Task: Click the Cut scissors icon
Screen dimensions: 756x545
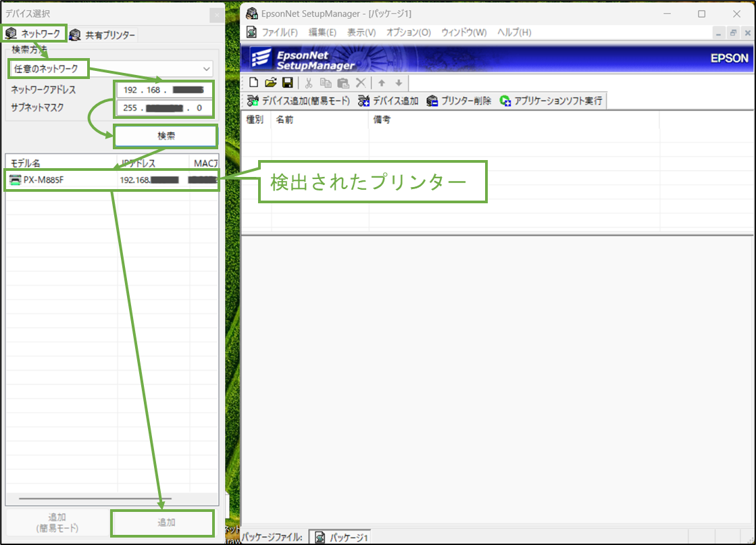Action: pyautogui.click(x=307, y=82)
